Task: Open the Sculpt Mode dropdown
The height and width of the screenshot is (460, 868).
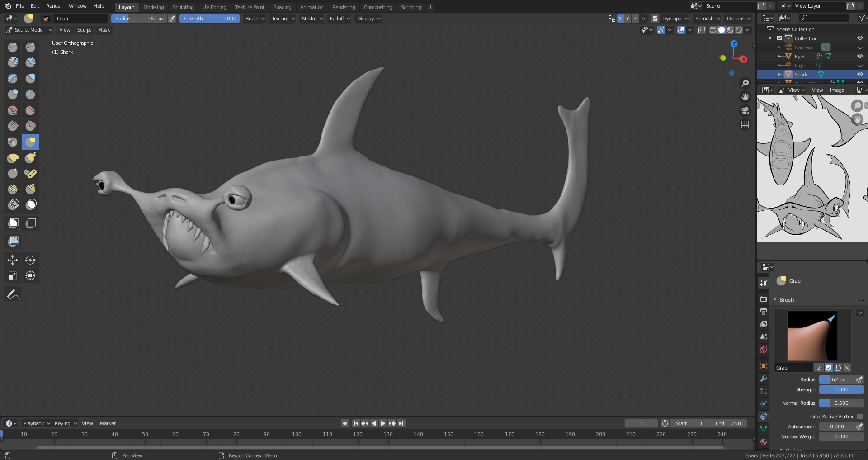Action: click(x=28, y=30)
